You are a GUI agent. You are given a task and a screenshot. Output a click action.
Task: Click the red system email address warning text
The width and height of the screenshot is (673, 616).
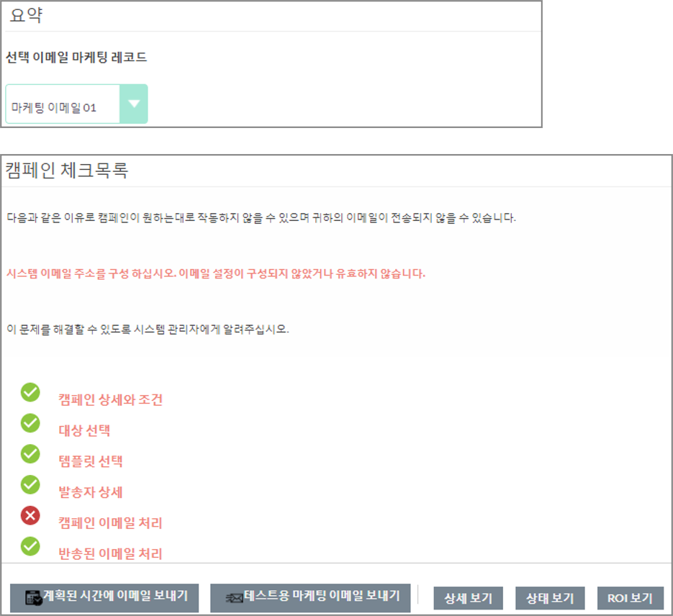click(216, 273)
